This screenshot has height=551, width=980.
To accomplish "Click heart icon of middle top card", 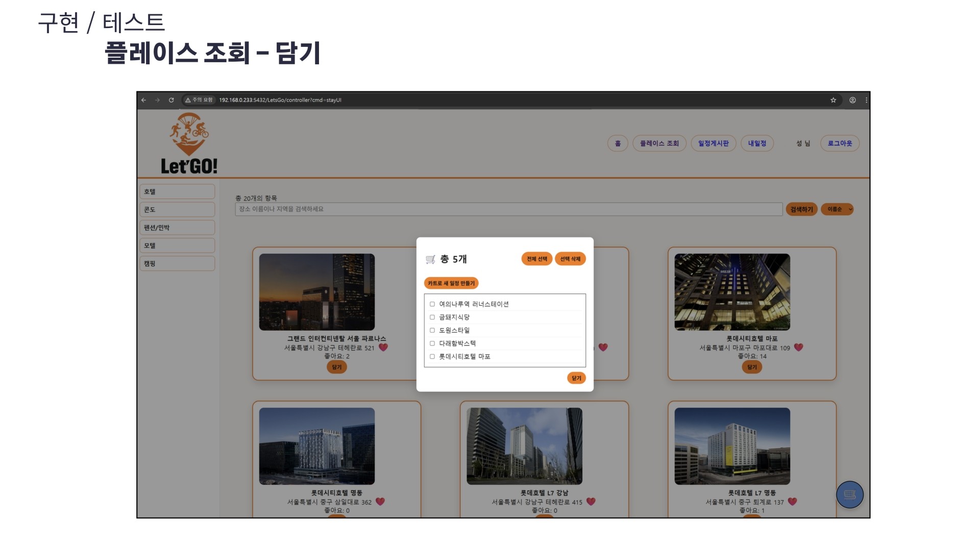I will (x=603, y=347).
